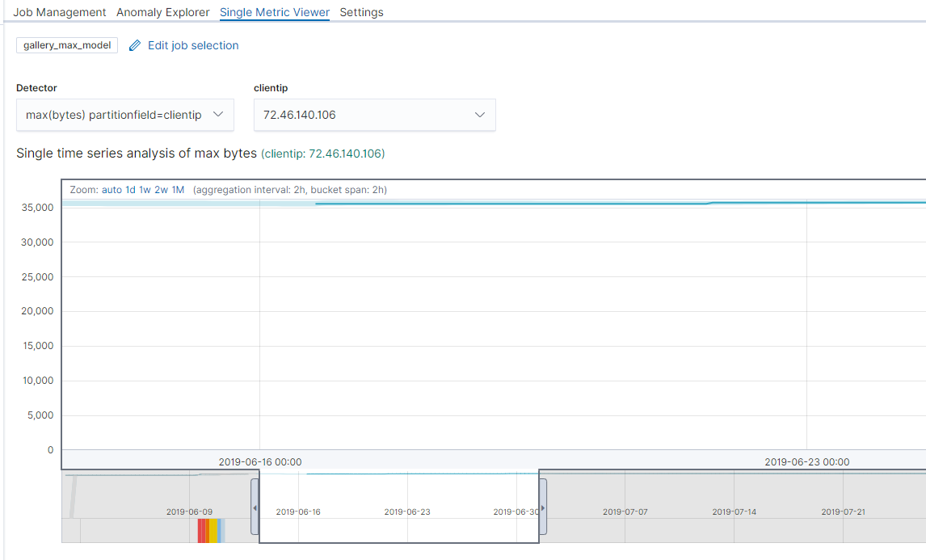Click the gallery_max_model job badge
This screenshot has height=560, width=926.
point(66,45)
